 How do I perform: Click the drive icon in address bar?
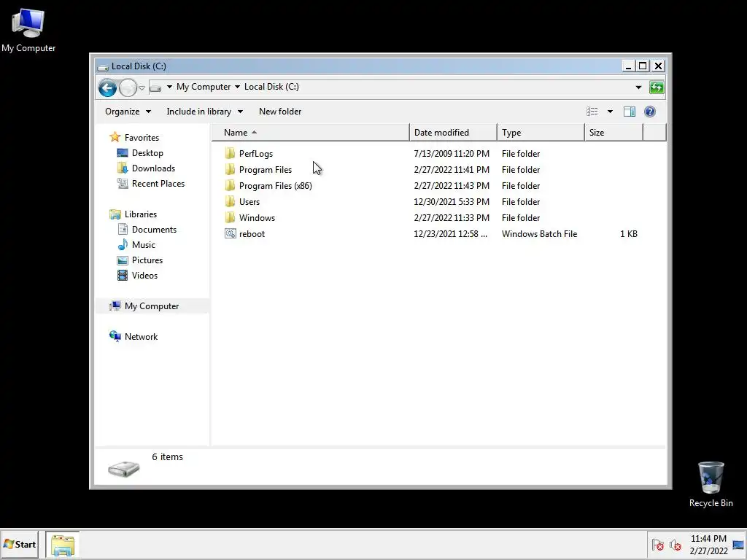point(155,87)
